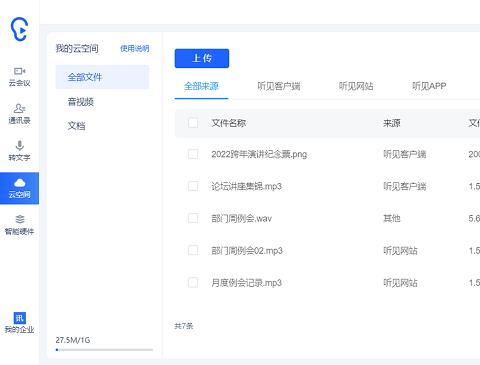Image resolution: width=480 pixels, height=365 pixels.
Task: Click the 27.5M/1G storage usage text
Action: click(x=73, y=340)
